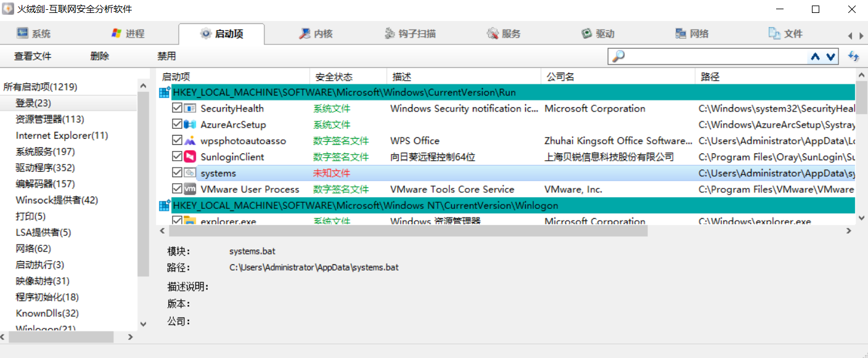
Task: Uncheck the VMware User Process item
Action: [x=178, y=189]
